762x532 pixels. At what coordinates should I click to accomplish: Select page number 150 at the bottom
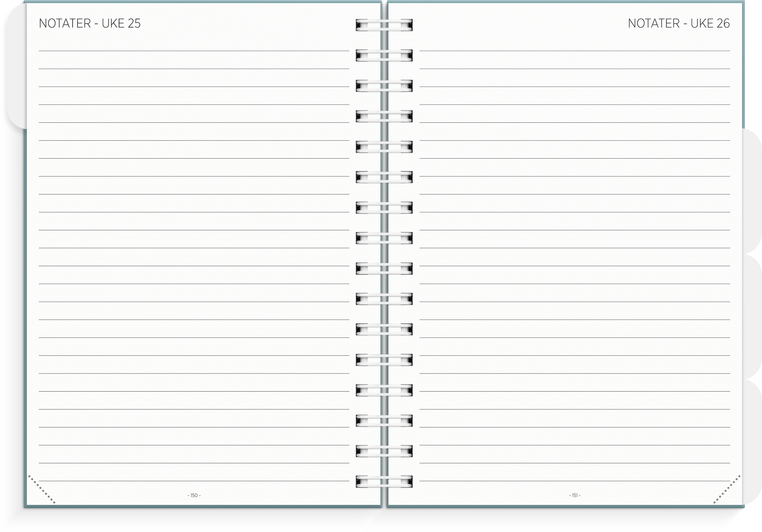pyautogui.click(x=194, y=495)
